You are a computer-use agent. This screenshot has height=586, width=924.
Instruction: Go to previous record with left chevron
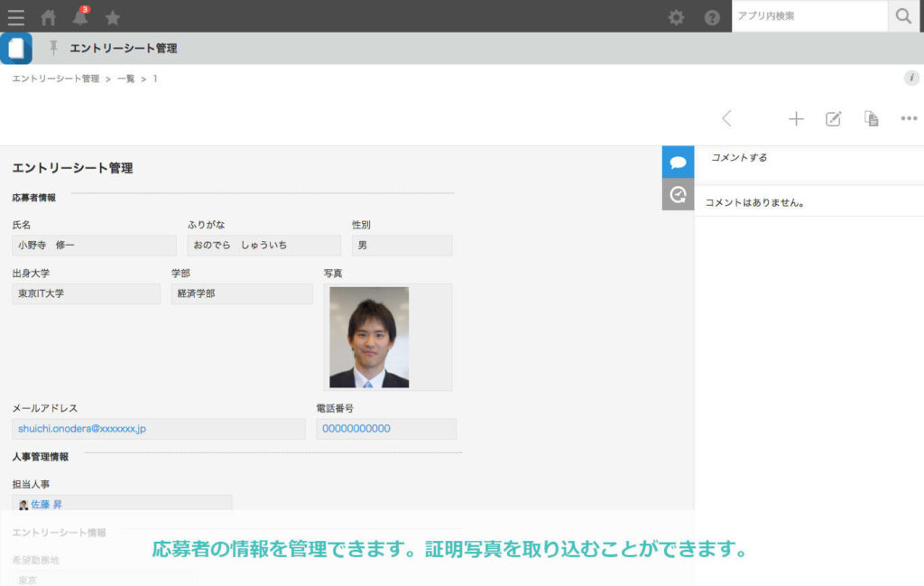point(726,118)
